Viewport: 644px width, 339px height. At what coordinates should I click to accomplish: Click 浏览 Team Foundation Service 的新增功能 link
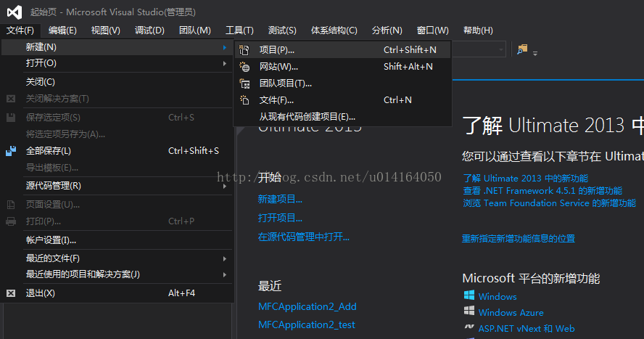click(x=550, y=203)
